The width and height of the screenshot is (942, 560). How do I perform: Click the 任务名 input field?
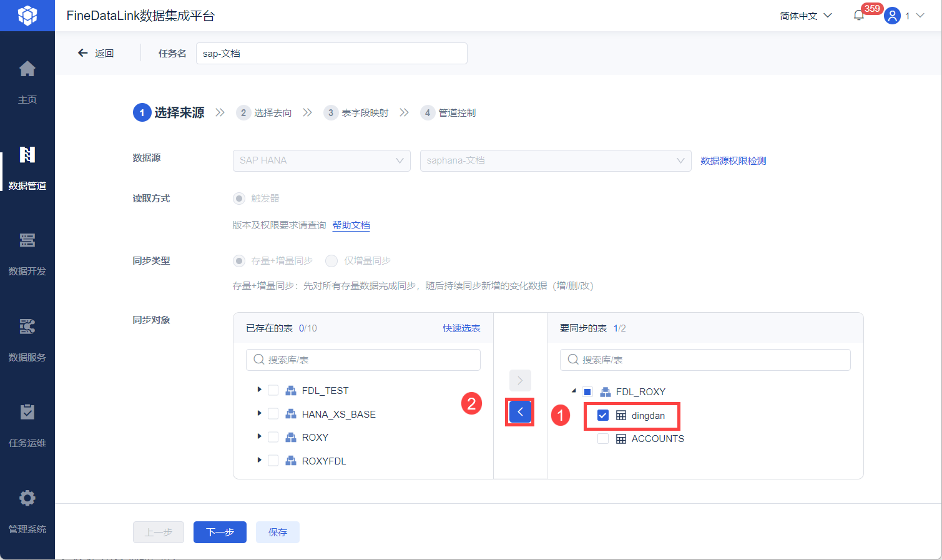(331, 53)
